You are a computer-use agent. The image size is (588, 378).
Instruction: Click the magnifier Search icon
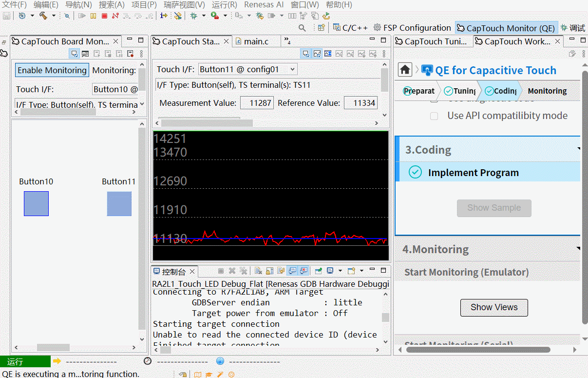pyautogui.click(x=303, y=28)
